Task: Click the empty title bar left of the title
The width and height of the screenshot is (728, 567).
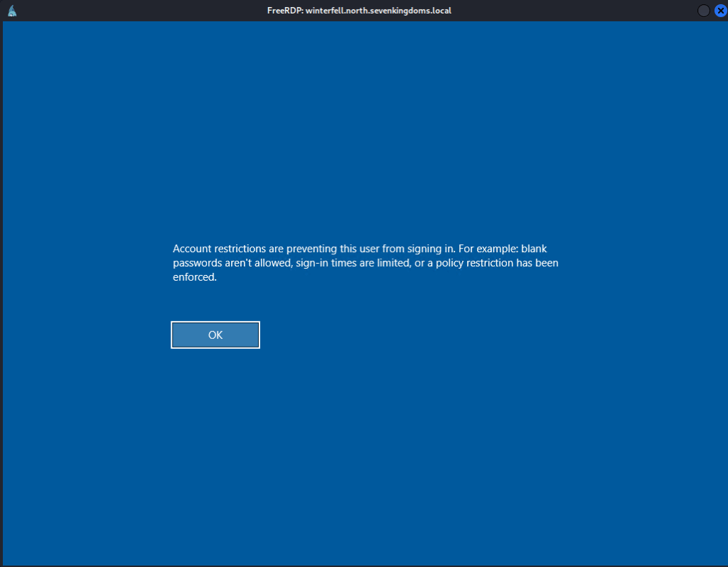Action: [142, 10]
